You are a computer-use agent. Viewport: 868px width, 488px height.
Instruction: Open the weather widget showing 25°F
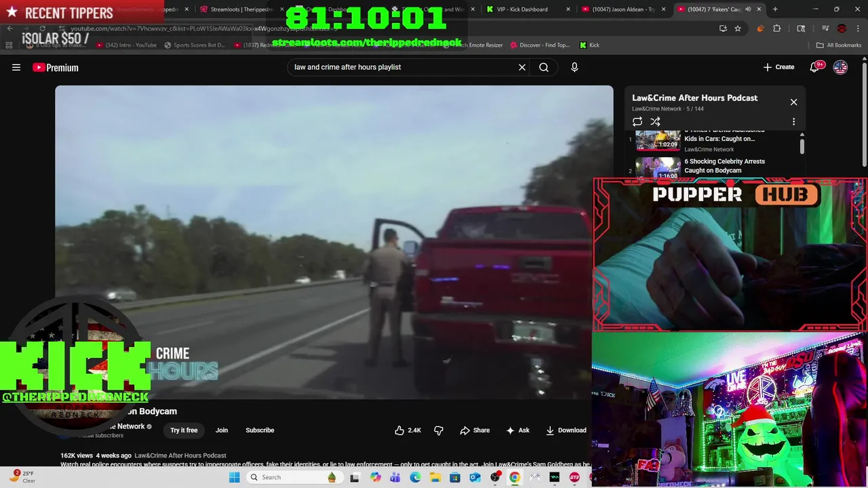pos(24,477)
